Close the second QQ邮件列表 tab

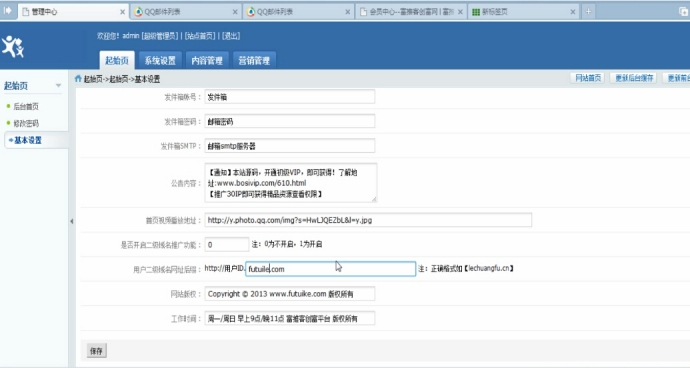(348, 12)
